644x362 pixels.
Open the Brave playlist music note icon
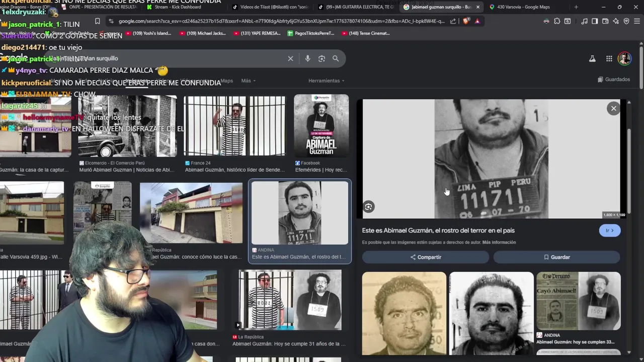584,21
